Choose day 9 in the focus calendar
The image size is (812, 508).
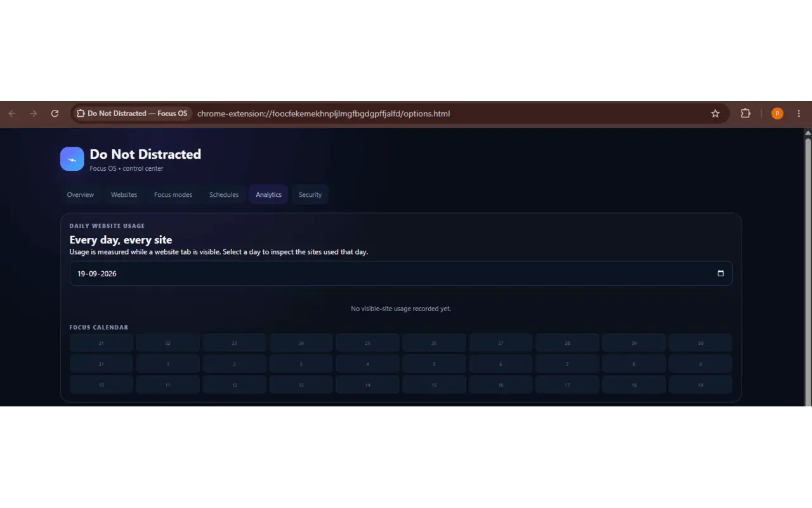[700, 364]
